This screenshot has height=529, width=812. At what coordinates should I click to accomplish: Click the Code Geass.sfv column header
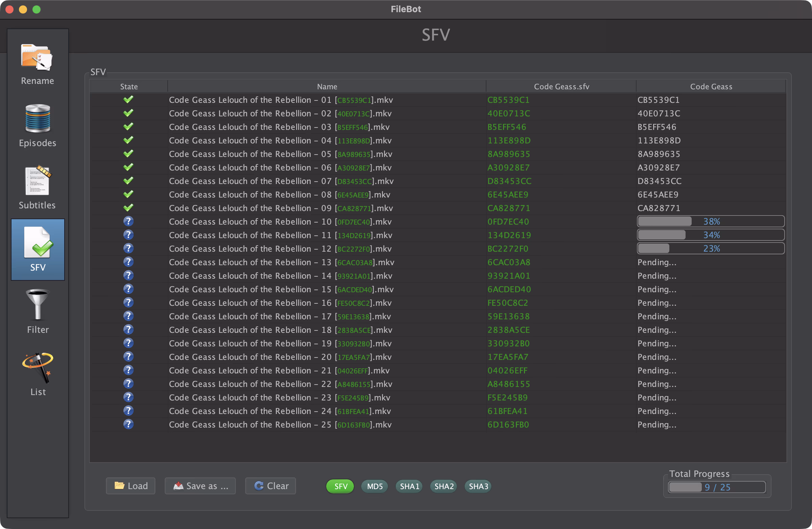coord(561,86)
